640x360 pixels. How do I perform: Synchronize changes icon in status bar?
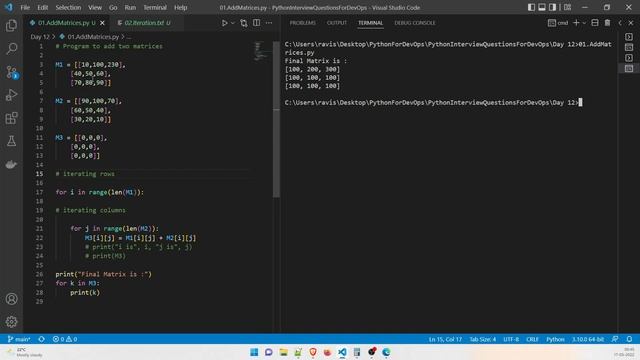[x=42, y=339]
